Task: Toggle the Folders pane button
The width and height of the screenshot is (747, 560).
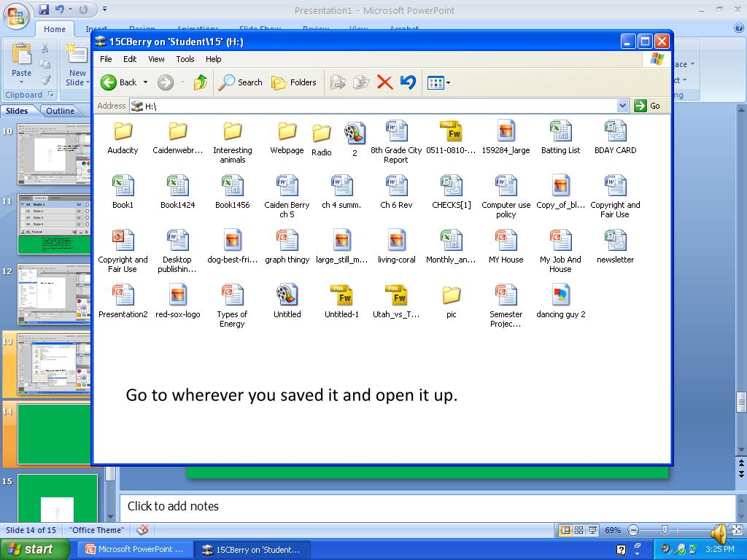Action: (x=294, y=82)
